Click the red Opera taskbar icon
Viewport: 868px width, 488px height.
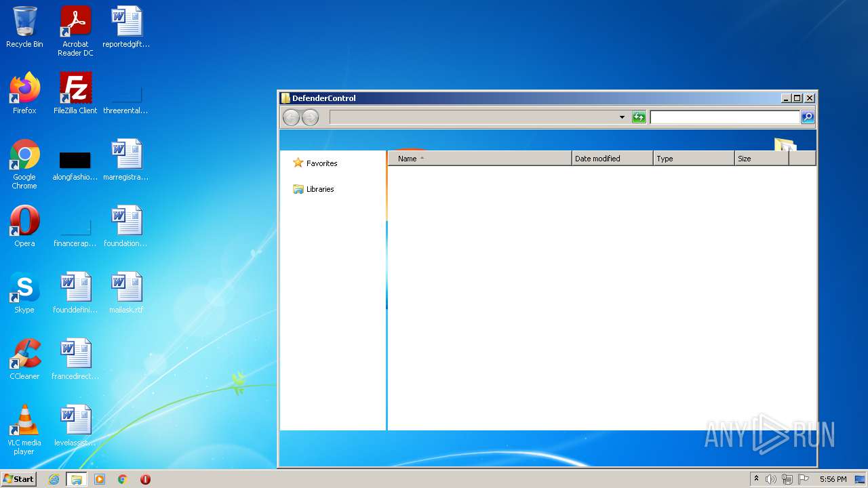[145, 479]
